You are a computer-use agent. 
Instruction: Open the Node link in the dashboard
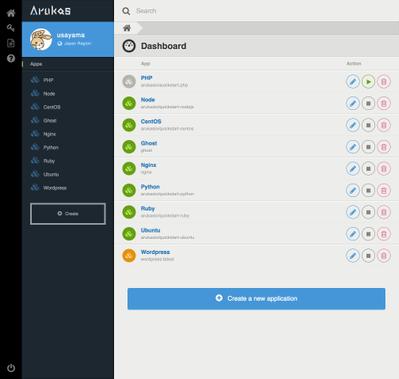click(x=148, y=100)
